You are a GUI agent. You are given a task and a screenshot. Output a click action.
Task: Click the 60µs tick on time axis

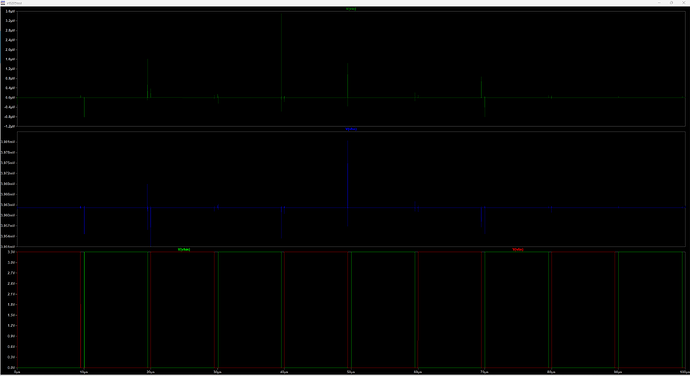(x=418, y=372)
